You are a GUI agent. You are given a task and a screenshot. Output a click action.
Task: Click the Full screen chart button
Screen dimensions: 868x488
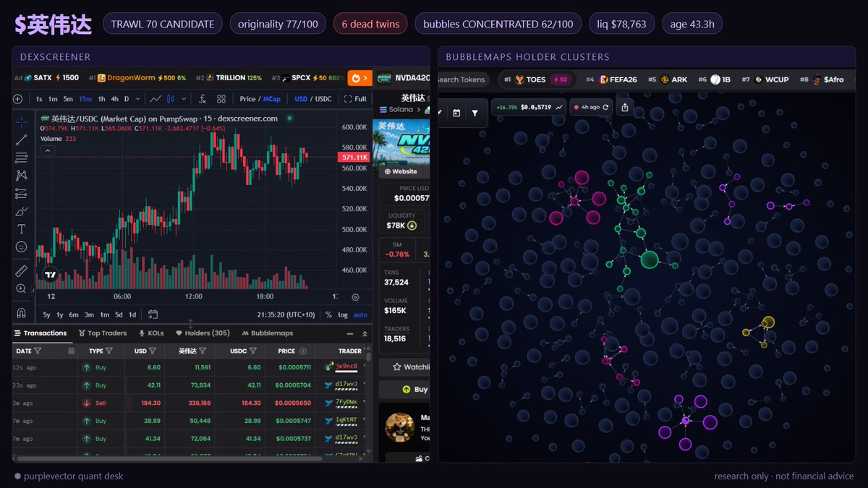[x=355, y=99]
